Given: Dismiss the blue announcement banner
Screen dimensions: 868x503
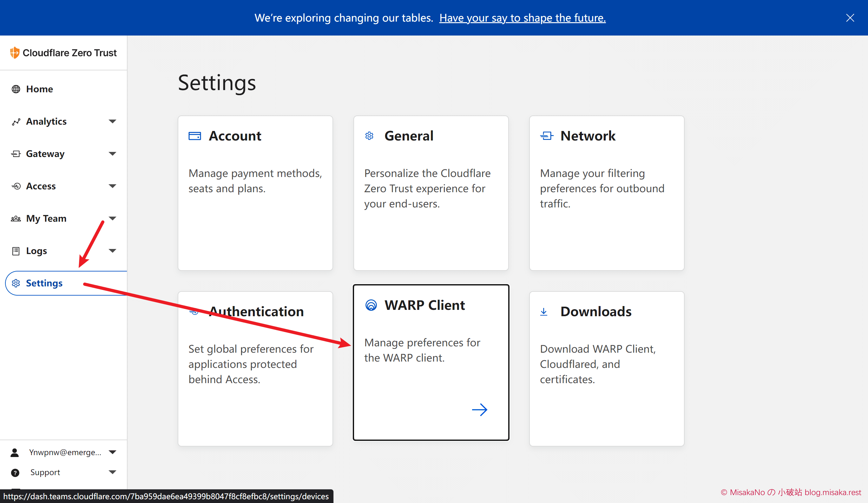Looking at the screenshot, I should click(850, 18).
